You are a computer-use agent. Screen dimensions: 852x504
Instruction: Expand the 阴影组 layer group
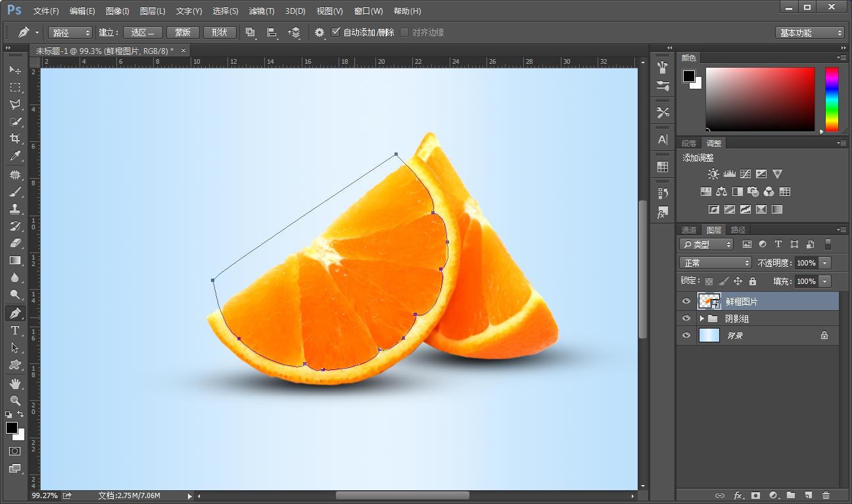pyautogui.click(x=701, y=319)
